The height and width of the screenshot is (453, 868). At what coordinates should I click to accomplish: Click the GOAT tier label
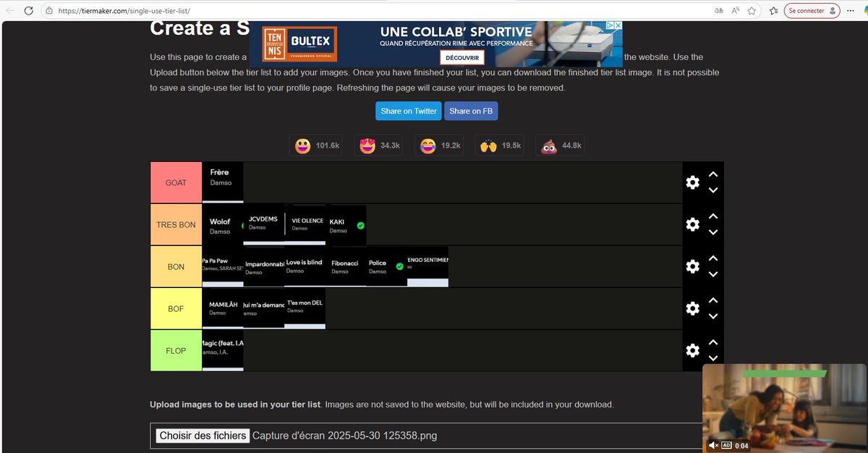pyautogui.click(x=176, y=182)
